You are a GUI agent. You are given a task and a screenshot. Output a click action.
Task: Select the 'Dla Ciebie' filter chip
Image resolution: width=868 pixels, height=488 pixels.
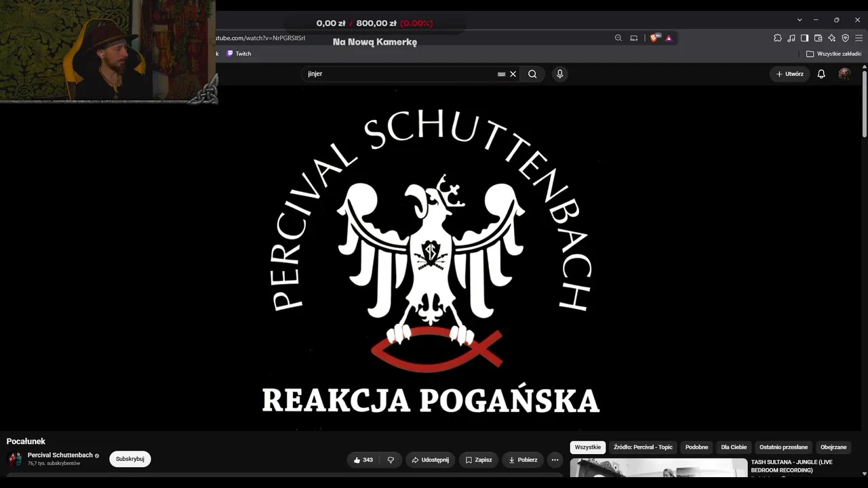point(734,447)
